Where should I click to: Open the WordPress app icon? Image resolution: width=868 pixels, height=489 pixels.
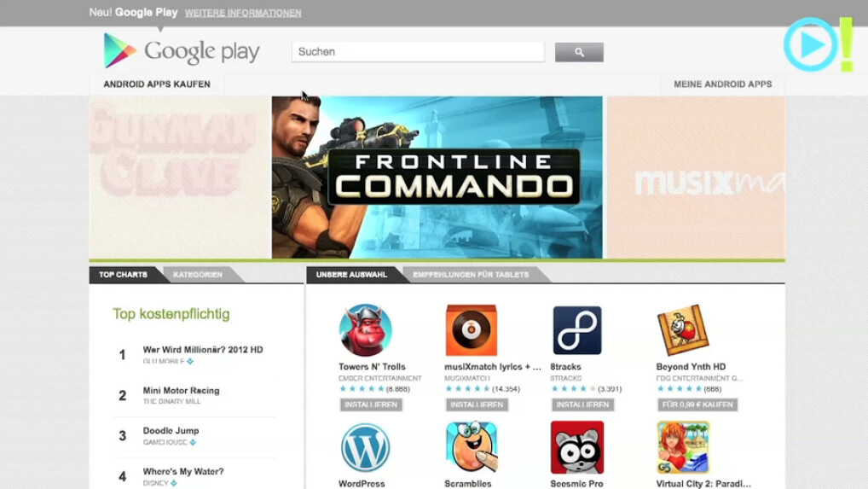click(x=365, y=447)
